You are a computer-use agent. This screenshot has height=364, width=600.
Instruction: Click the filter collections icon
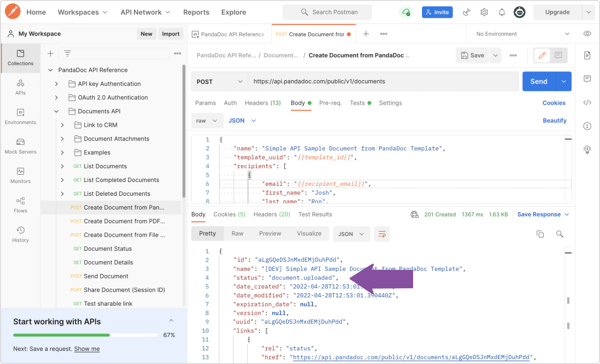(67, 54)
